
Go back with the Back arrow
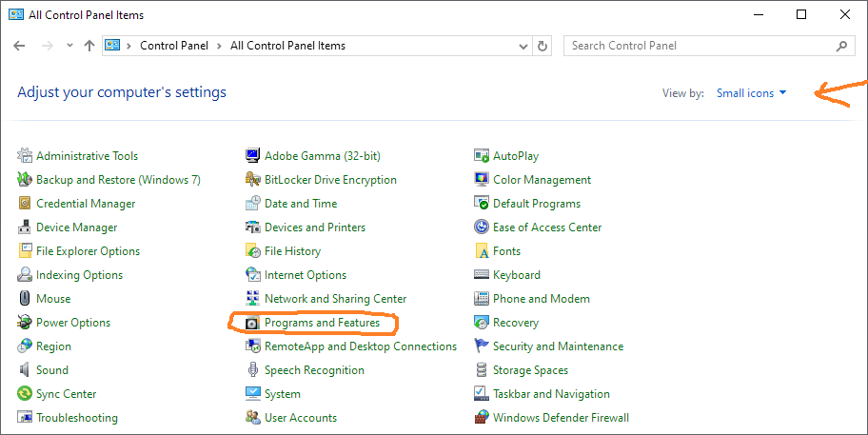pos(19,46)
